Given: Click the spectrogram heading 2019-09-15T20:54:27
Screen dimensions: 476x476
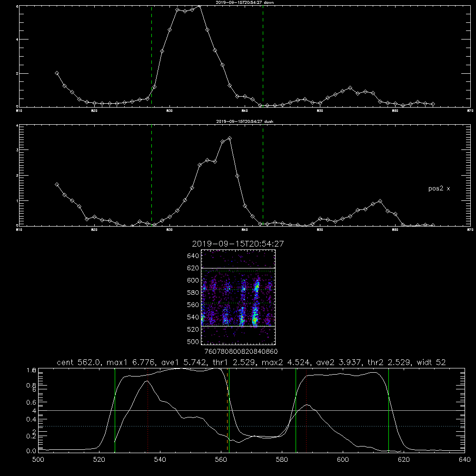Looking at the screenshot, I should click(x=238, y=244).
